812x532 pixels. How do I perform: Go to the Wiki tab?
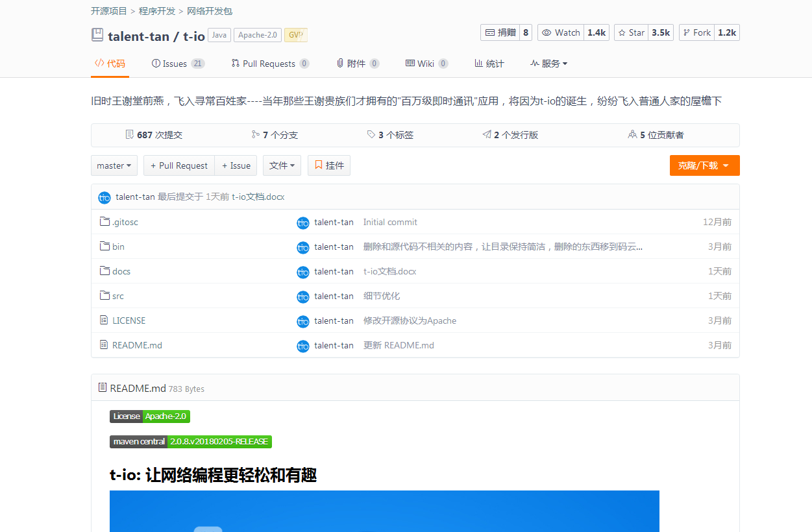pos(426,64)
